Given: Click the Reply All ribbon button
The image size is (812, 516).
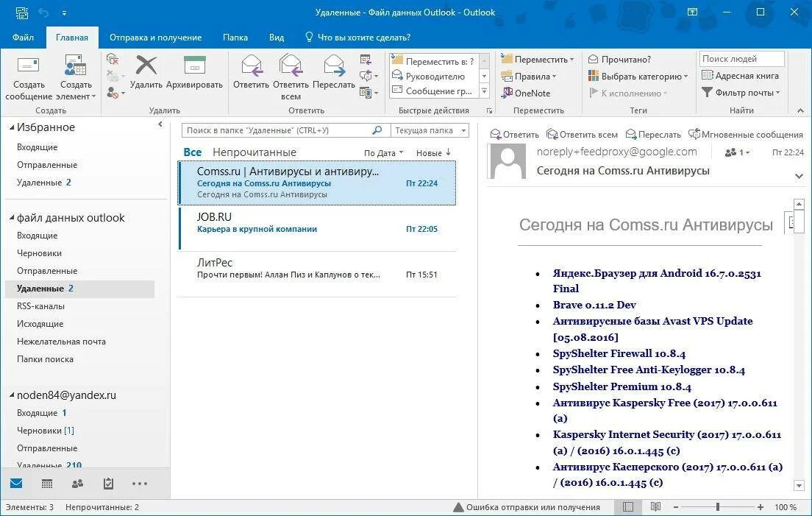Looking at the screenshot, I should 291,78.
